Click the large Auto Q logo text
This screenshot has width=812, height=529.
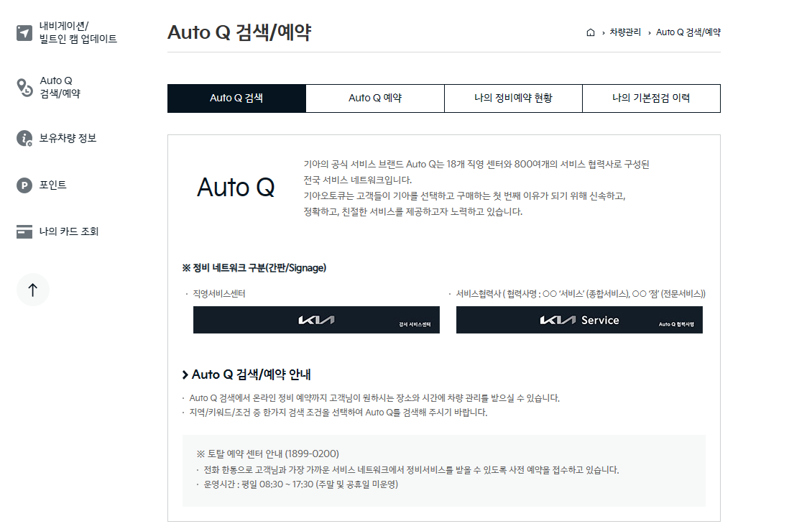236,187
